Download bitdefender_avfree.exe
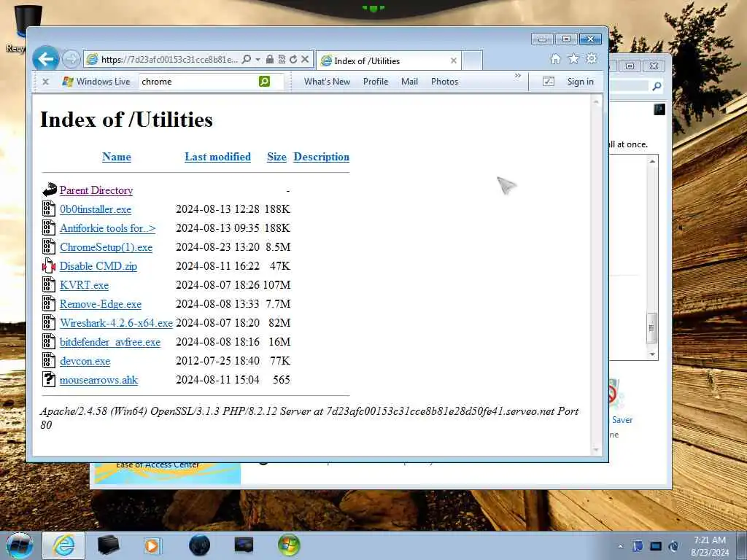 pyautogui.click(x=110, y=342)
